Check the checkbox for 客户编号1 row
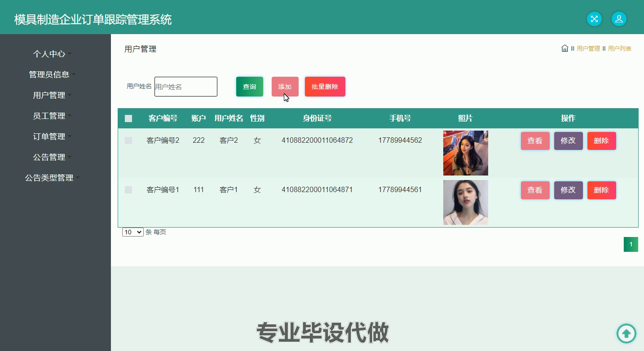Image resolution: width=644 pixels, height=351 pixels. pos(128,190)
